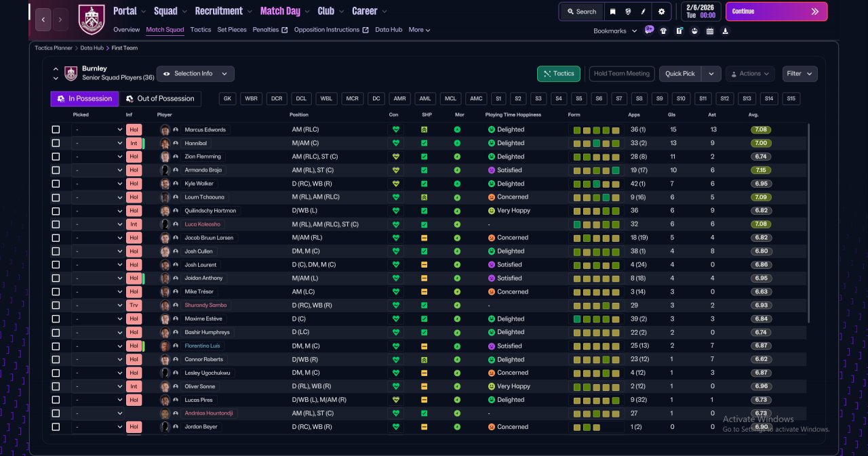Open the Picked dropdown for Hannibal
Screen dimensions: 868x456
(98, 143)
